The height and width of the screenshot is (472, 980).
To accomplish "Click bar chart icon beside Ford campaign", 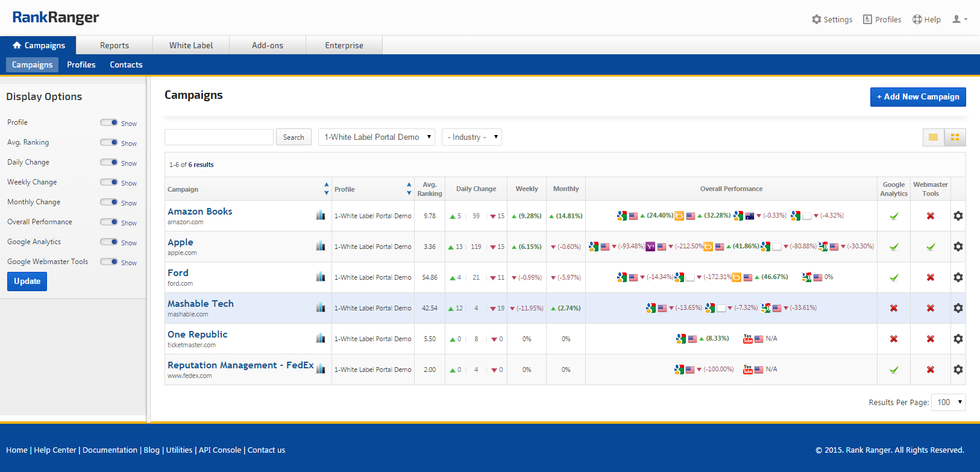I will [x=321, y=277].
